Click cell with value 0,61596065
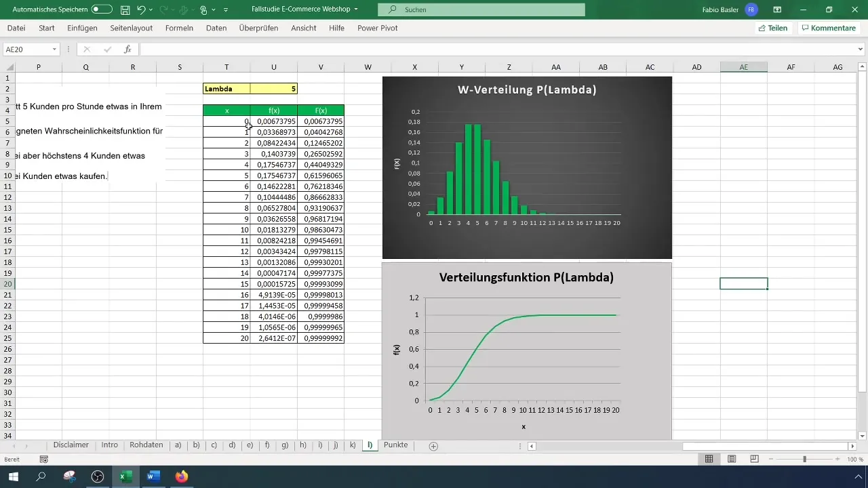868x488 pixels. [321, 175]
